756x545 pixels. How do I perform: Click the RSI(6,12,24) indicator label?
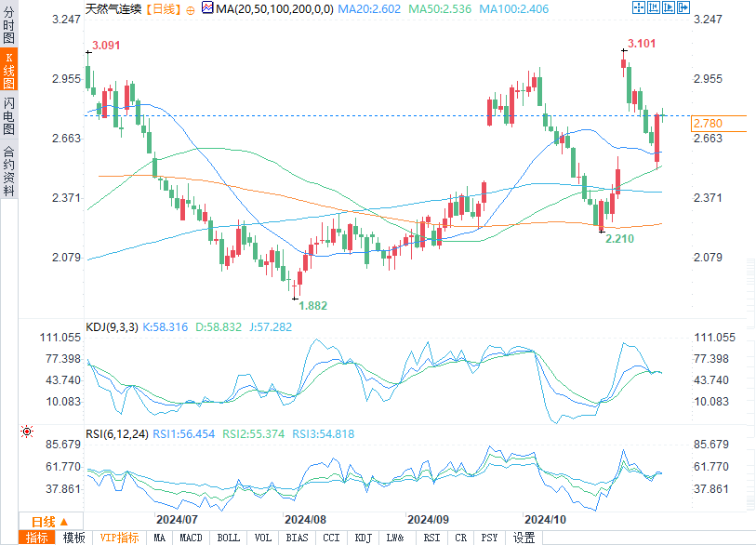[116, 434]
